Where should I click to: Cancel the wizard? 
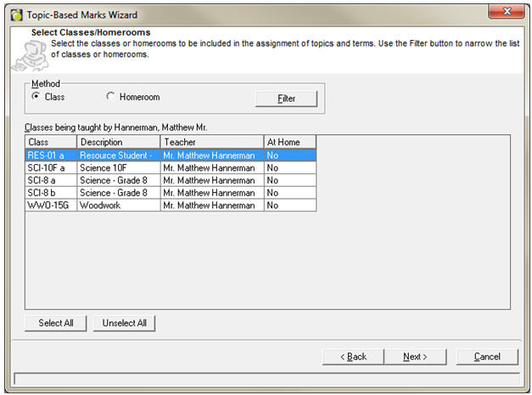[486, 356]
